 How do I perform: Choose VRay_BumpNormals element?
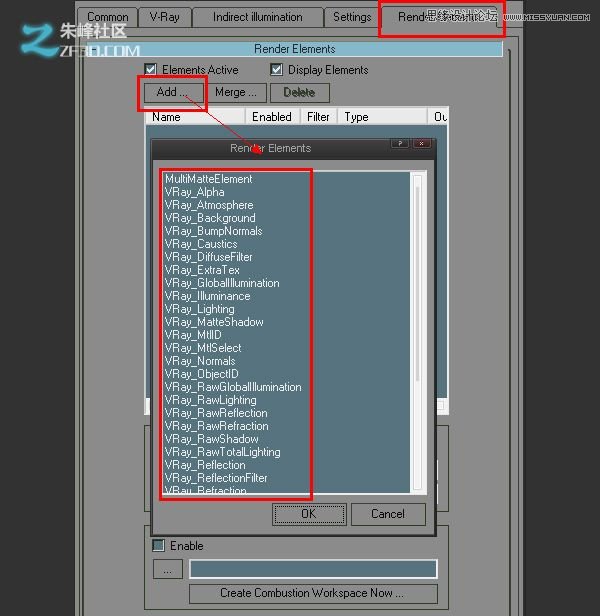[213, 231]
